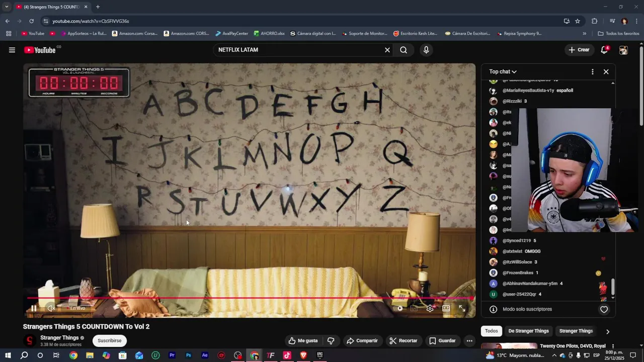Viewport: 644px width, 362px height.
Task: Select the Todos filter chip
Action: (492, 331)
